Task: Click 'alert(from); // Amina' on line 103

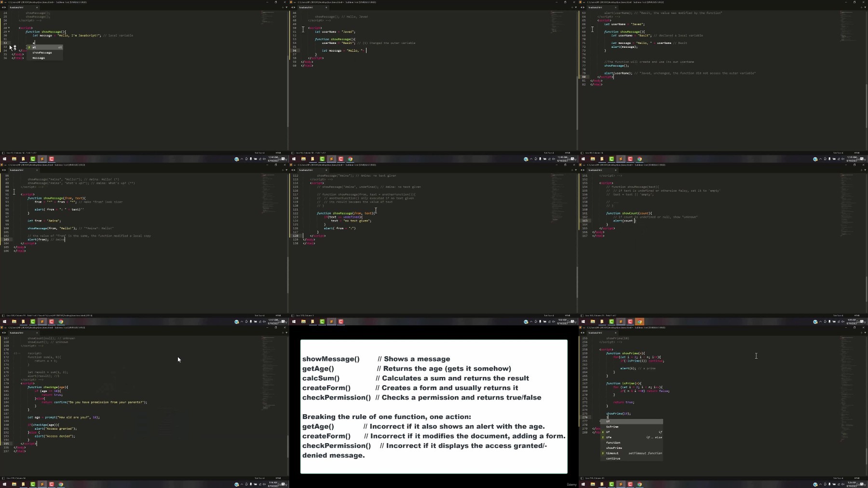Action: pyautogui.click(x=46, y=240)
